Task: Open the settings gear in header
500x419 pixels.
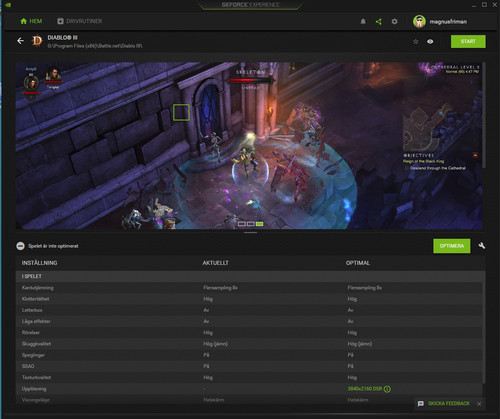Action: pyautogui.click(x=394, y=21)
